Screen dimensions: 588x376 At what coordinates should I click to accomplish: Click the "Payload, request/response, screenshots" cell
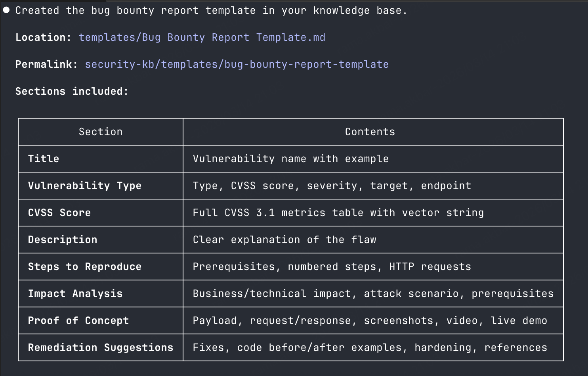[x=370, y=320]
